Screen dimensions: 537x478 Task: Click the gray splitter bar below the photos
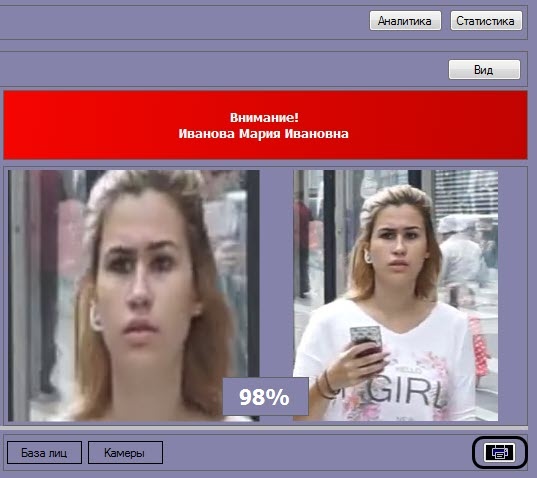(x=264, y=428)
